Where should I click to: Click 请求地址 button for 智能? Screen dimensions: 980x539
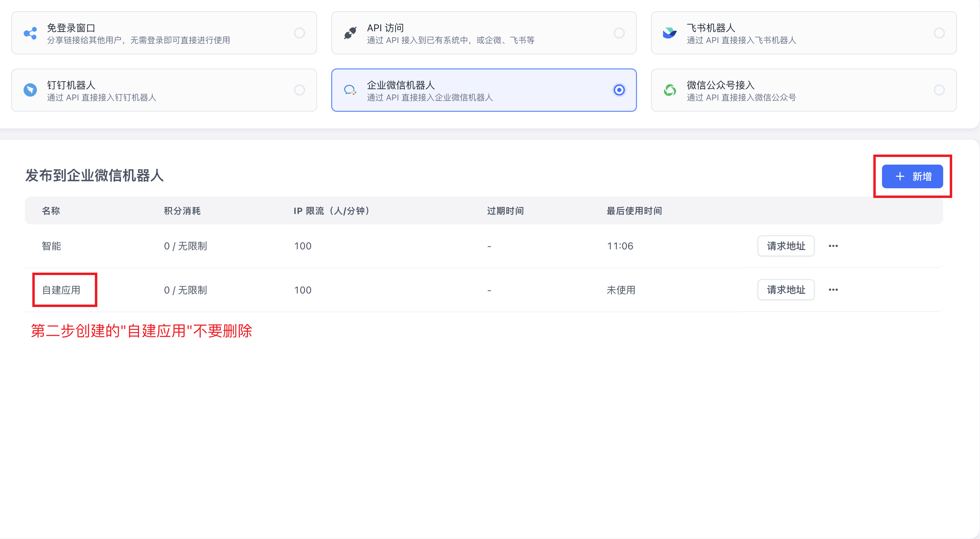coord(786,246)
